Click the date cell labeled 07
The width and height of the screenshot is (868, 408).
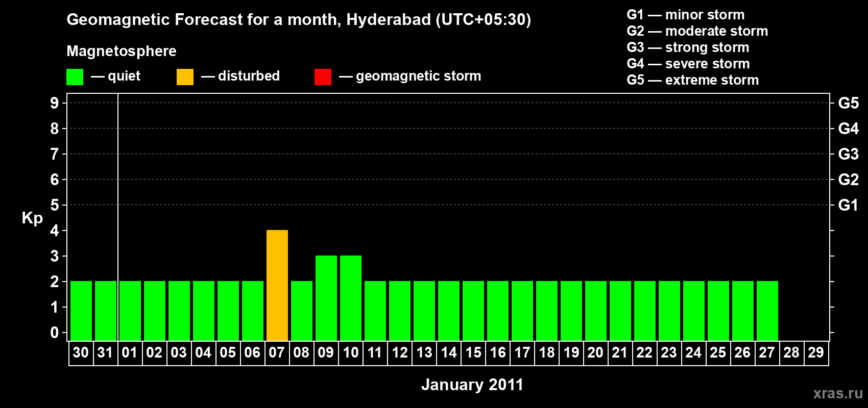277,353
